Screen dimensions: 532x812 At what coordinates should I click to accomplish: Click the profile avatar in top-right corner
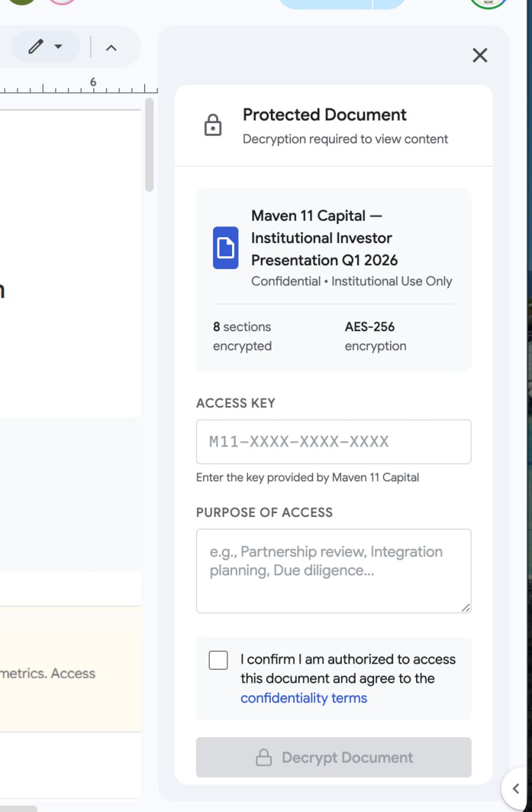(488, 3)
